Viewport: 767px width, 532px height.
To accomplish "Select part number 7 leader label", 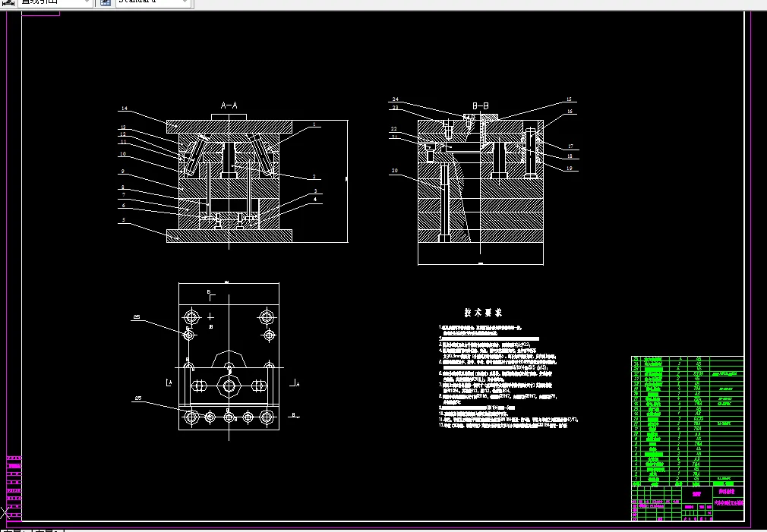I will pyautogui.click(x=123, y=194).
